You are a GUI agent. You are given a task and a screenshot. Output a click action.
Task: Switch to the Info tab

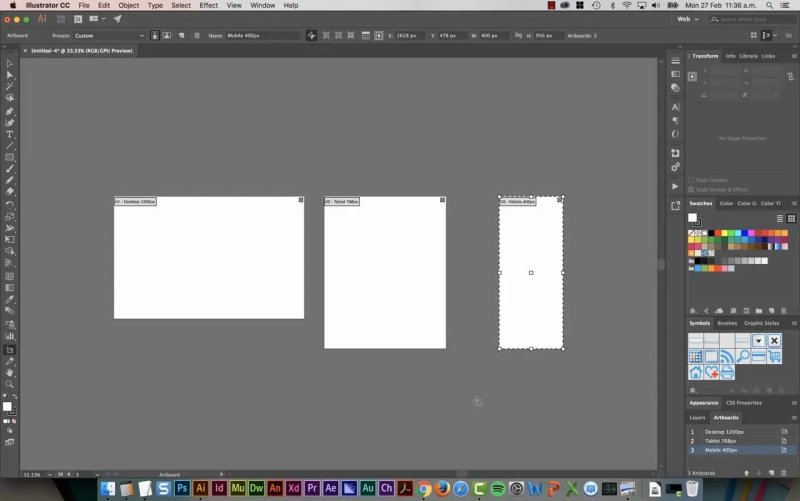click(x=730, y=56)
